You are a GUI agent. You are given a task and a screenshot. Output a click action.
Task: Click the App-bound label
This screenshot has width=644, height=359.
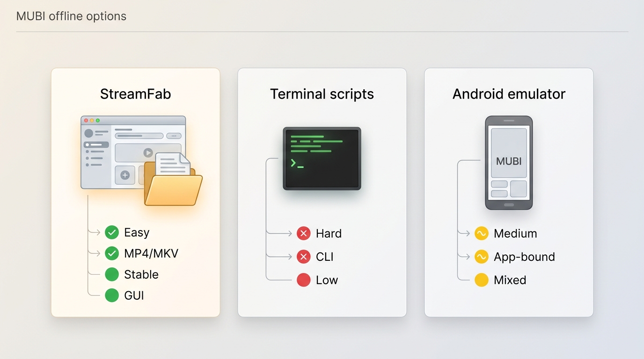tap(524, 257)
